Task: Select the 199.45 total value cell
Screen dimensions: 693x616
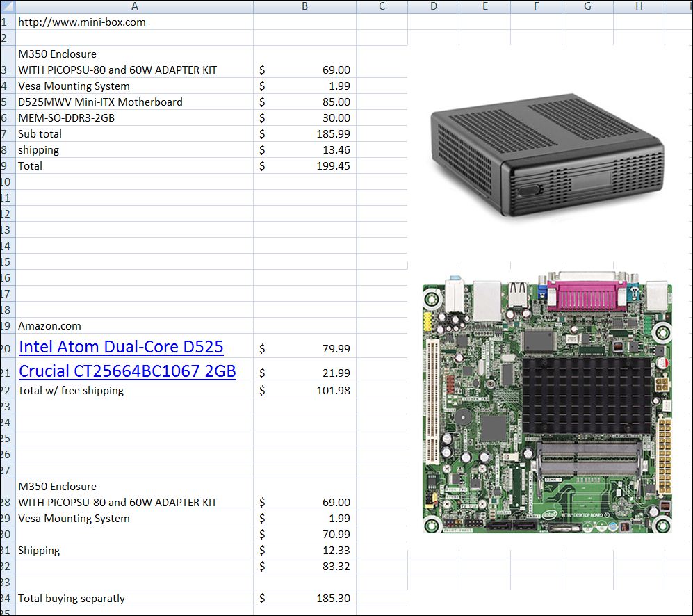Action: click(304, 165)
